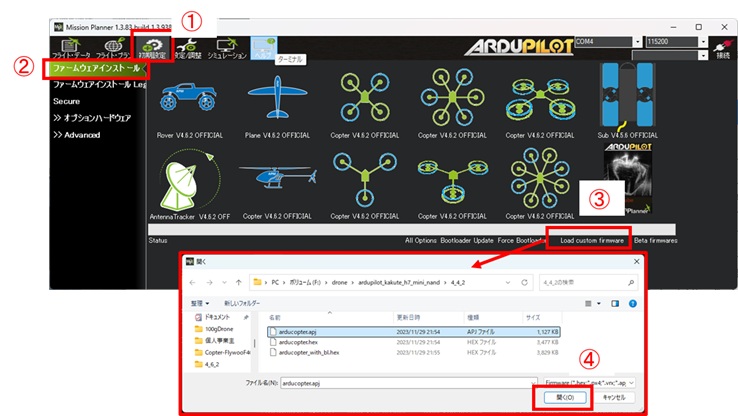Choose the helicopter Copter firmware icon
This screenshot has width=738, height=416.
click(x=277, y=181)
